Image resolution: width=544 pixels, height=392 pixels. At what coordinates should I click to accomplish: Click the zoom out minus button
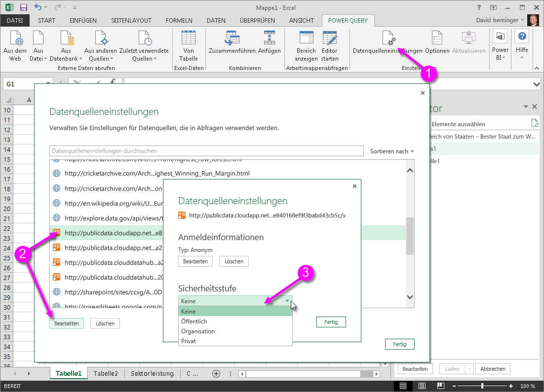[454, 386]
